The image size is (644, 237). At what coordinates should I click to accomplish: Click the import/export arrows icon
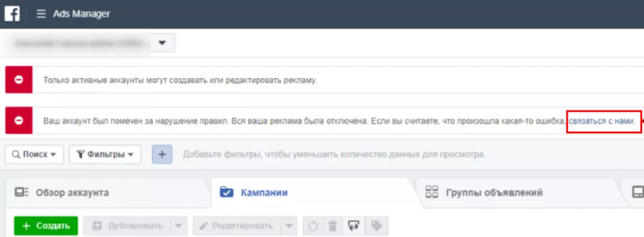click(354, 226)
